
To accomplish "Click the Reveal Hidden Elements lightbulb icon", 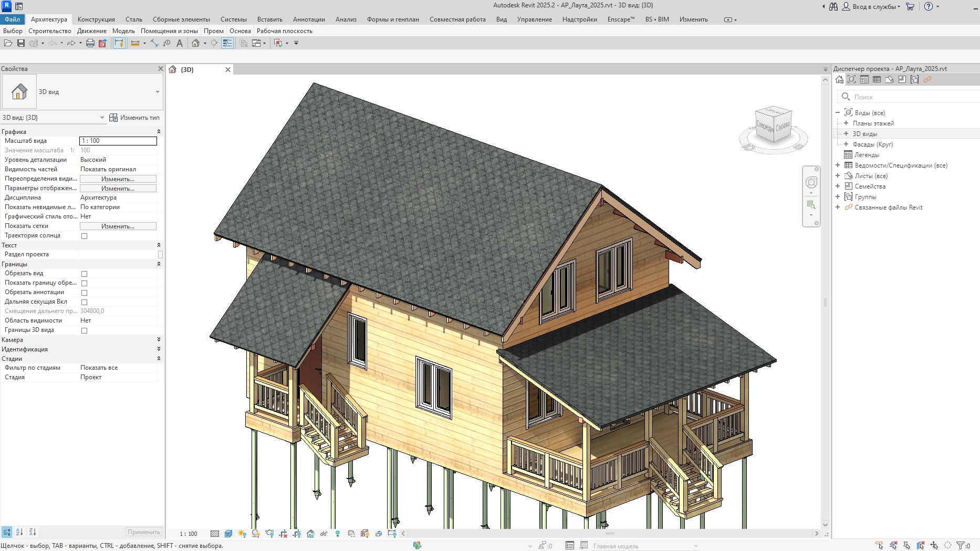I will pyautogui.click(x=338, y=534).
